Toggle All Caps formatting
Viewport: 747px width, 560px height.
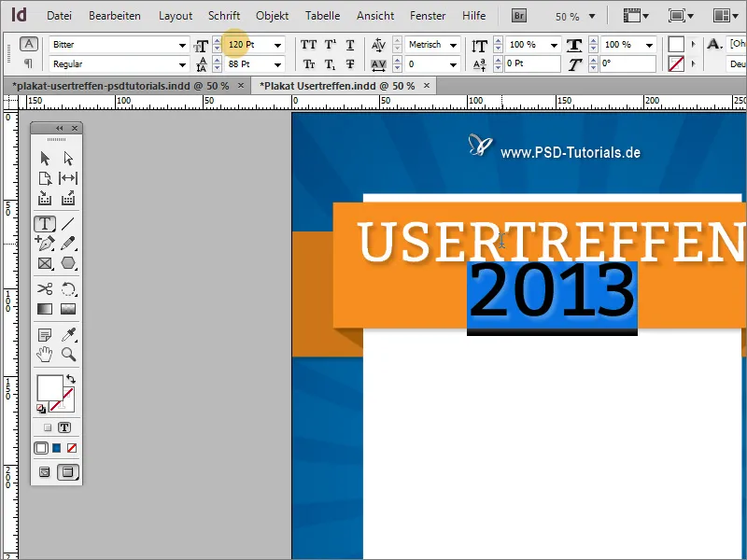point(309,45)
